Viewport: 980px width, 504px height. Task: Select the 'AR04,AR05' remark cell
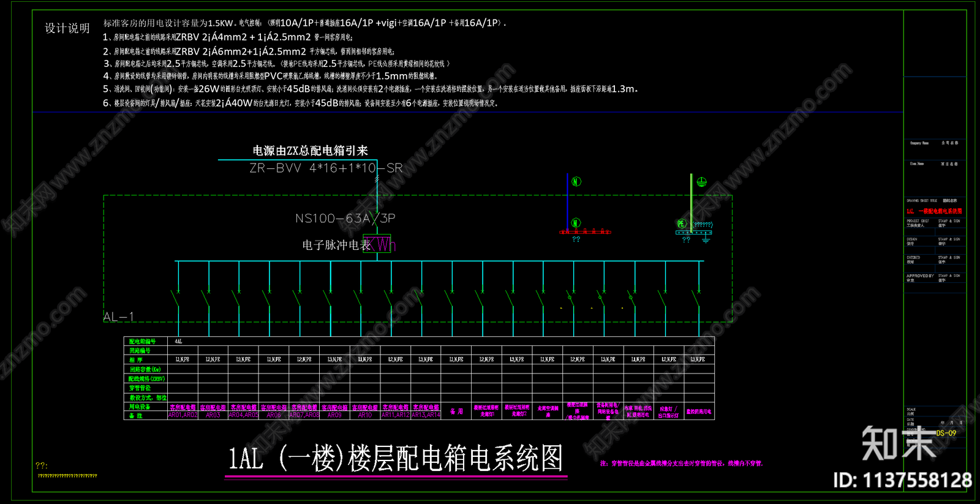[x=244, y=415]
